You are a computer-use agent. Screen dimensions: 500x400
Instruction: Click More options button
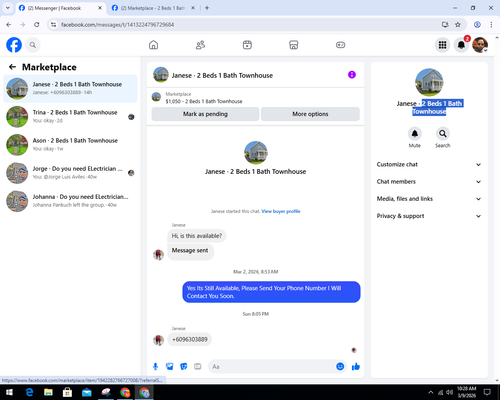coord(310,114)
